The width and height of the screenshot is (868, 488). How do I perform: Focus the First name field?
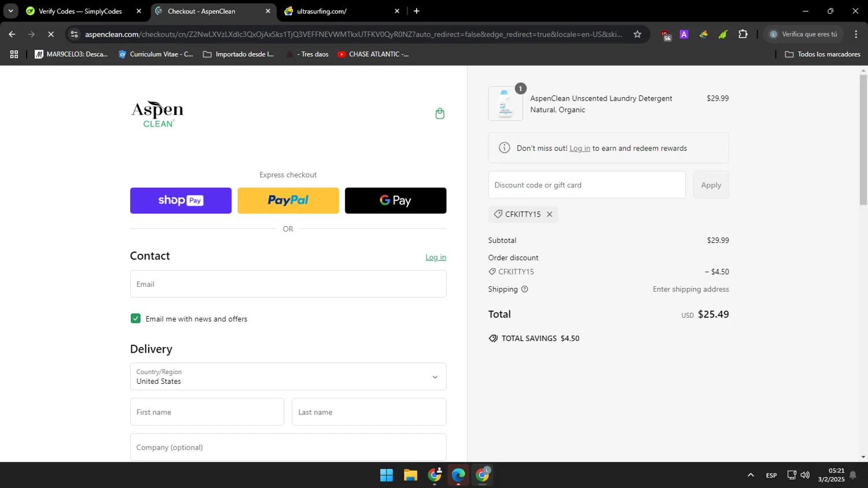(x=207, y=412)
